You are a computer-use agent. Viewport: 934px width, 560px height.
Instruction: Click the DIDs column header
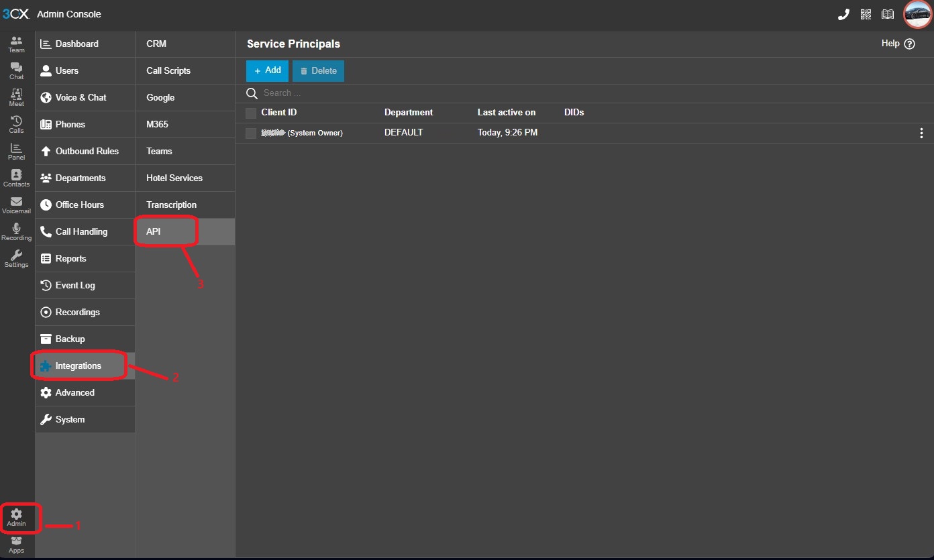click(x=574, y=113)
